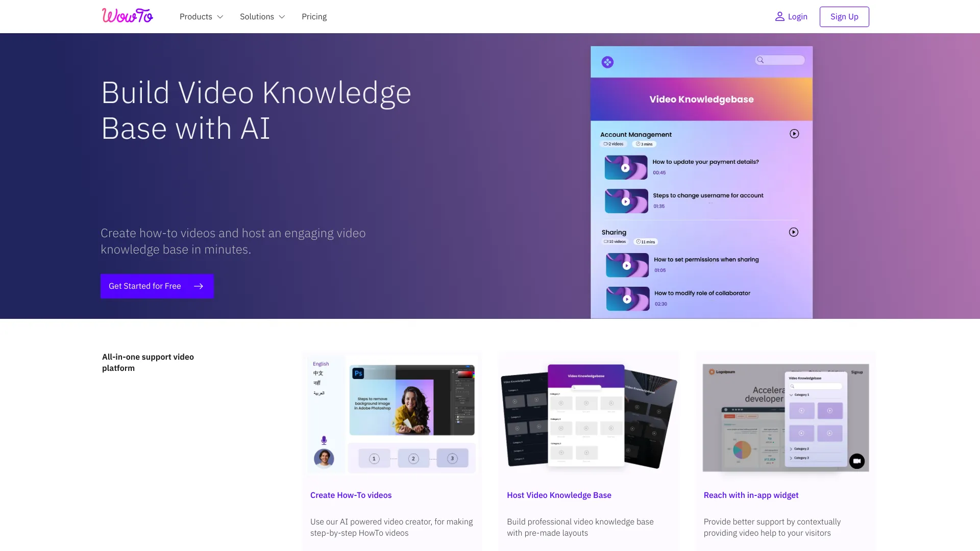The image size is (980, 551).
Task: Click the WowTo logo
Action: [128, 16]
